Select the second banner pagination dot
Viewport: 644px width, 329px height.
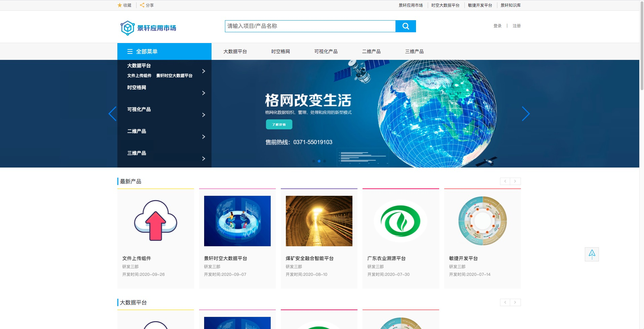[x=319, y=161]
